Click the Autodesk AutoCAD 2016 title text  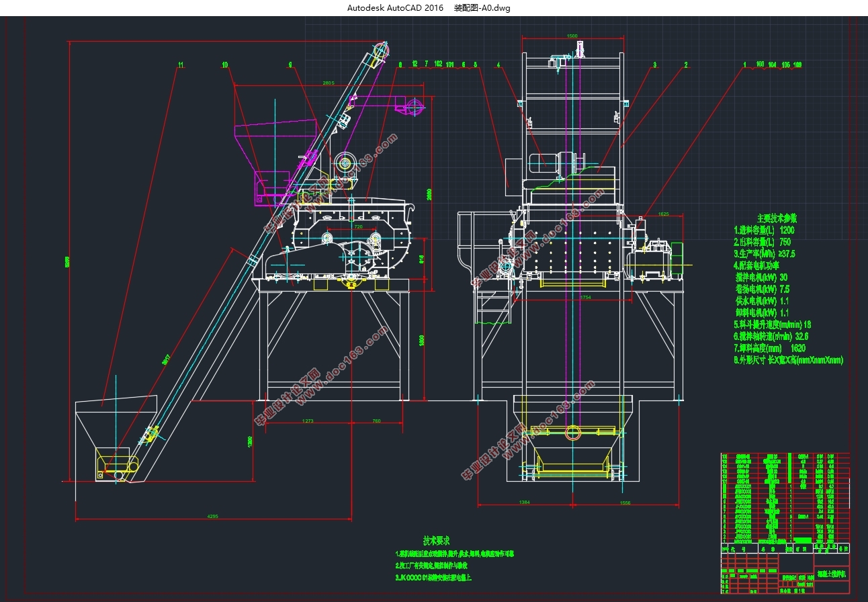pyautogui.click(x=395, y=8)
